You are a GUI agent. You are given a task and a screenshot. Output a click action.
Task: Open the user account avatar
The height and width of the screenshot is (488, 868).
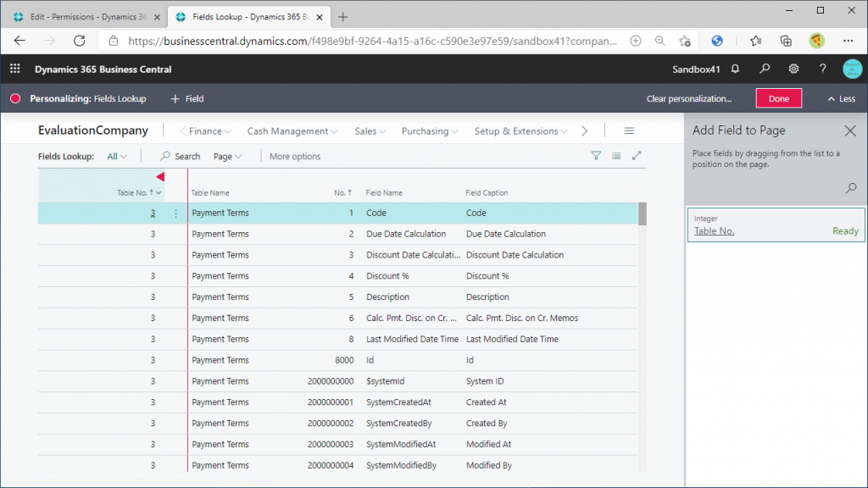coord(852,69)
